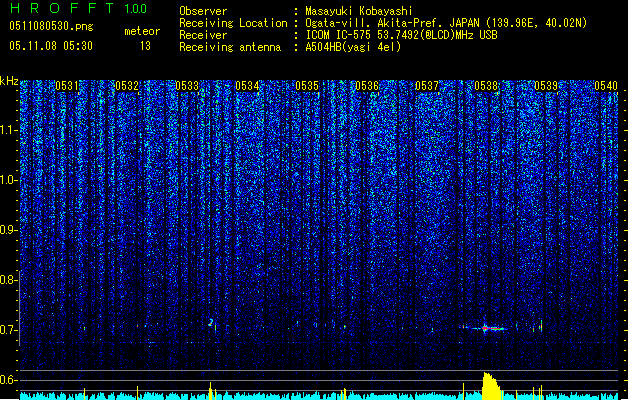The width and height of the screenshot is (629, 400).
Task: Click the 0537 time marker
Action: [x=427, y=86]
